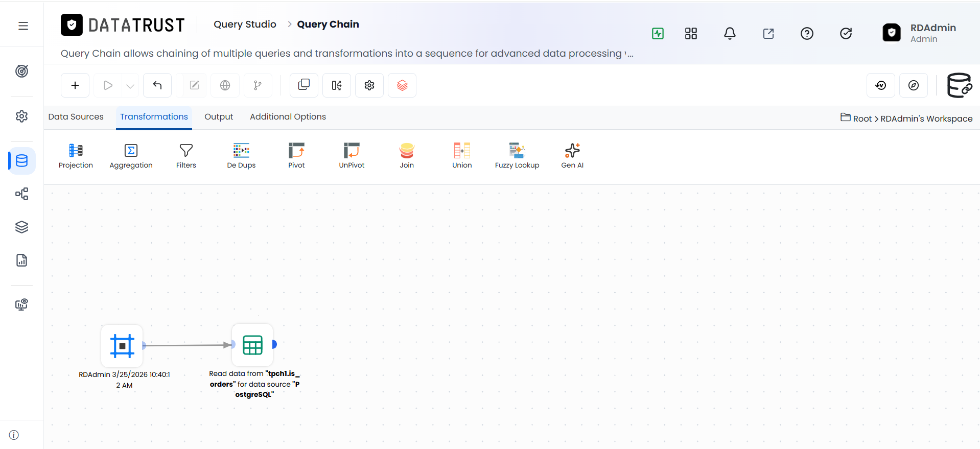The width and height of the screenshot is (980, 449).
Task: Open the green activity monitor icon
Action: tap(658, 34)
